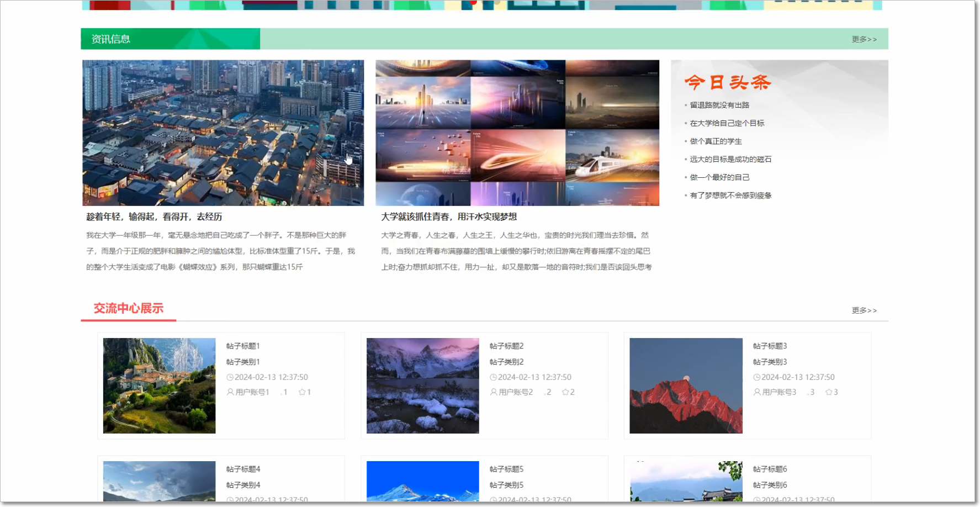Select the 资讯信息 section header tab

tap(171, 39)
